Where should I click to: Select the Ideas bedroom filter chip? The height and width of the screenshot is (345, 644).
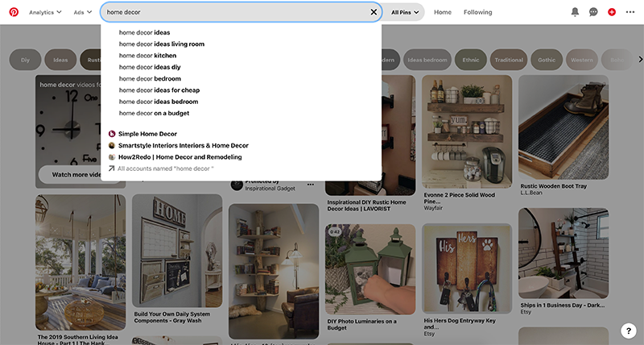tap(427, 60)
